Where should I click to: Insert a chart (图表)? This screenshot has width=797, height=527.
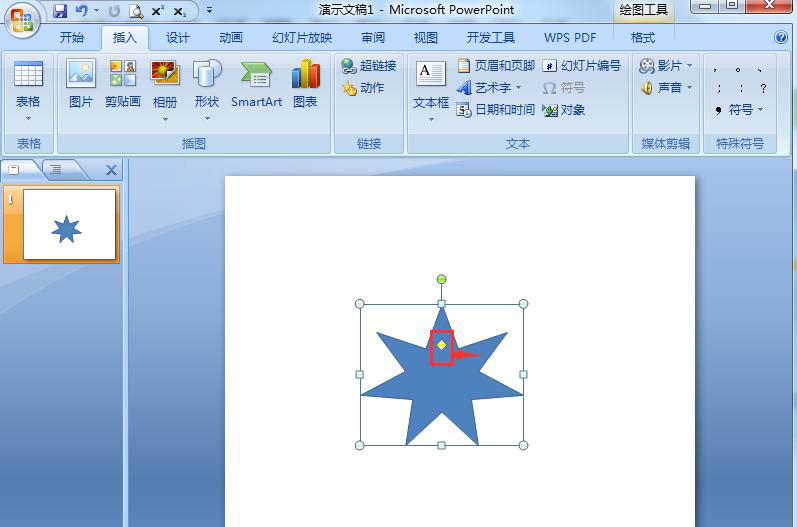tap(305, 84)
